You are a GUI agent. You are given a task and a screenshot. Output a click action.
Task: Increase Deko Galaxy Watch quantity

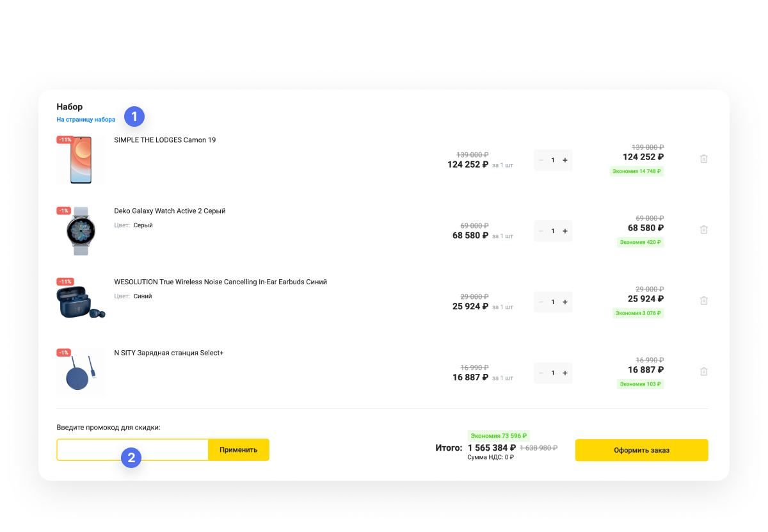click(x=565, y=231)
